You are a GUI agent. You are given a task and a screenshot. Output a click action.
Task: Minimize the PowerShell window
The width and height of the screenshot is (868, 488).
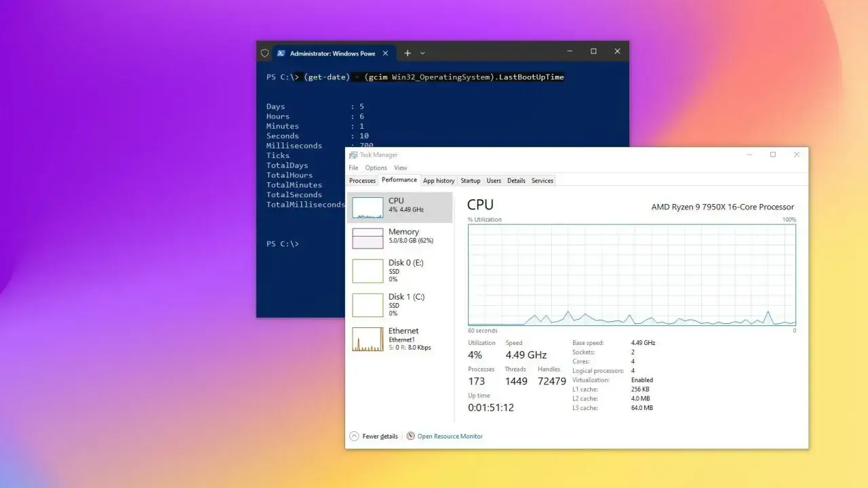point(570,52)
